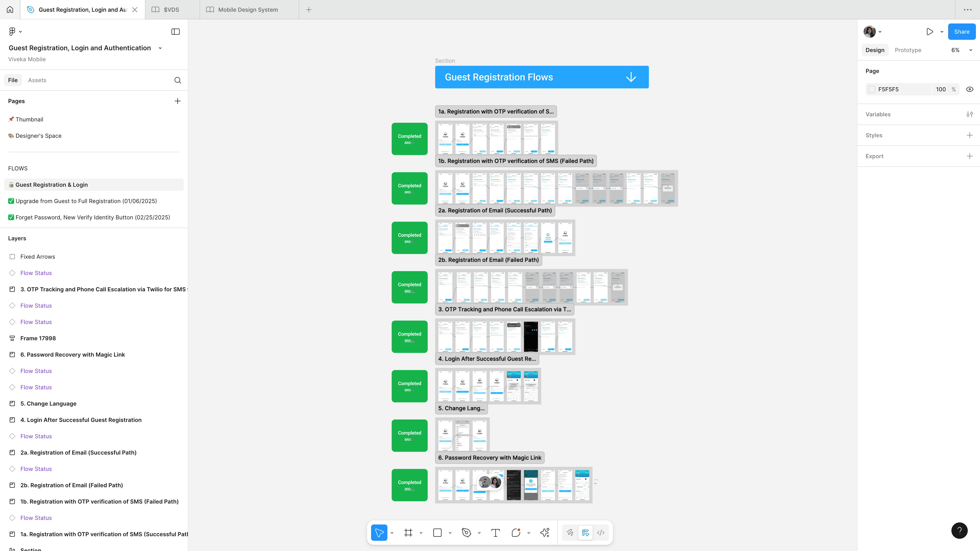Open the zoom percentage dropdown
Image resolution: width=980 pixels, height=551 pixels.
[x=971, y=50]
